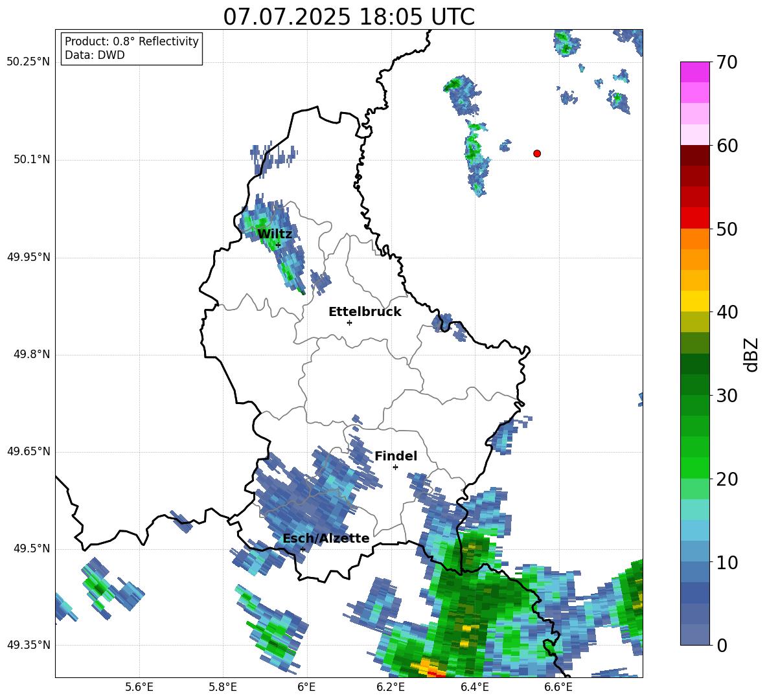This screenshot has height=700, width=767.
Task: Click the 5.6°E longitude label
Action: click(x=139, y=687)
